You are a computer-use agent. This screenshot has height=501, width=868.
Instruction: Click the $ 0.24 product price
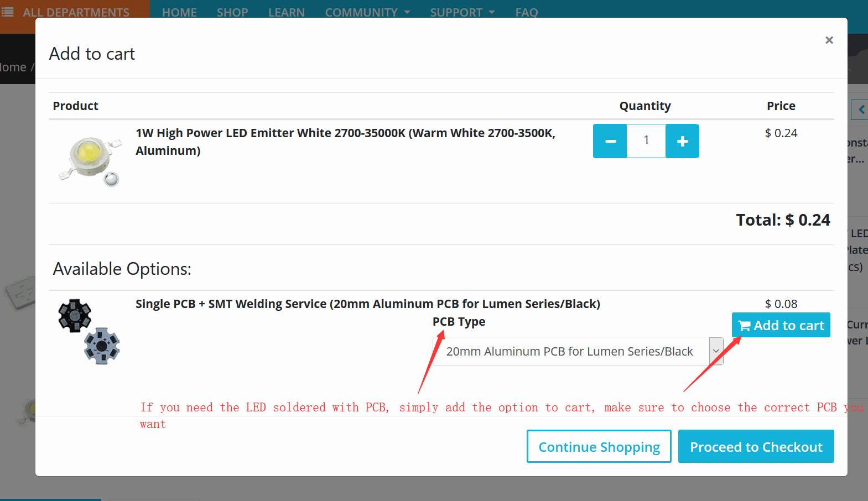click(781, 133)
